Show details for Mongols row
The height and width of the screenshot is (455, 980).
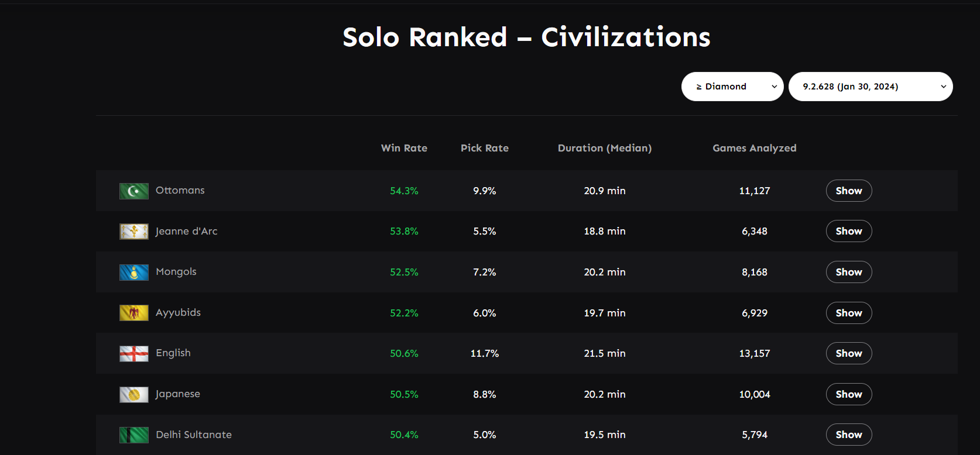(849, 272)
